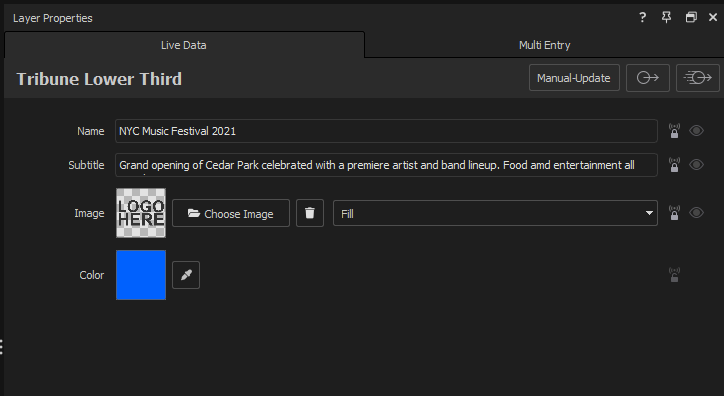Image resolution: width=724 pixels, height=396 pixels.
Task: Close the Layer Properties panel
Action: click(x=713, y=18)
